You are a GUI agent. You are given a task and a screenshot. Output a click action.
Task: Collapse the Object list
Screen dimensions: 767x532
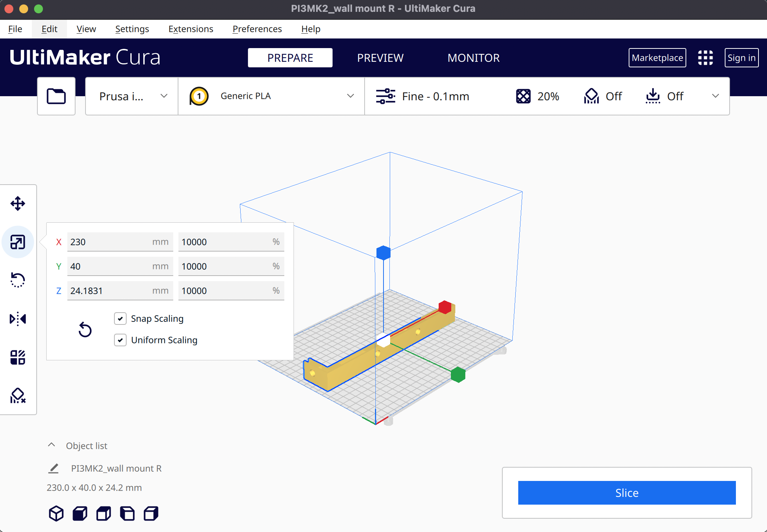pyautogui.click(x=51, y=445)
